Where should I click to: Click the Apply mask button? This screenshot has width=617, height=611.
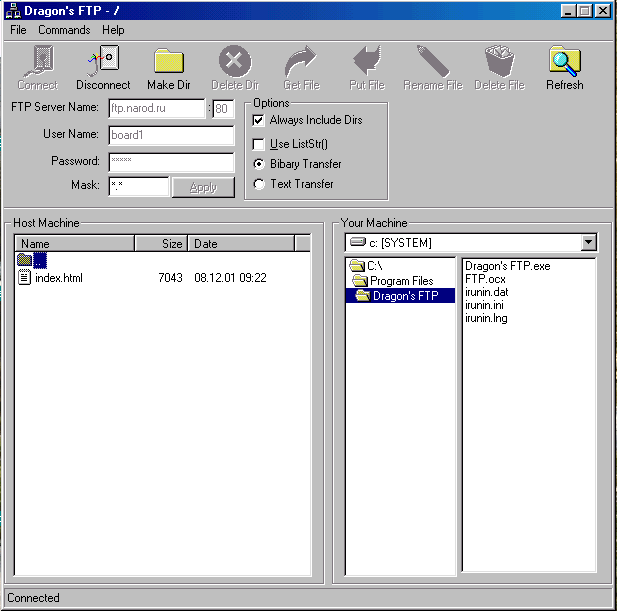pyautogui.click(x=203, y=187)
